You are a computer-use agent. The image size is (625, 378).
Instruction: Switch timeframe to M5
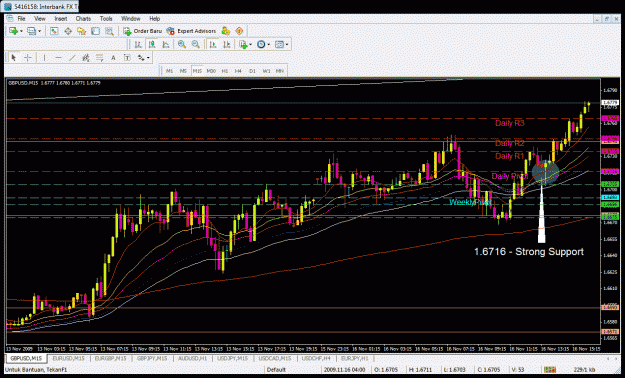pyautogui.click(x=183, y=71)
